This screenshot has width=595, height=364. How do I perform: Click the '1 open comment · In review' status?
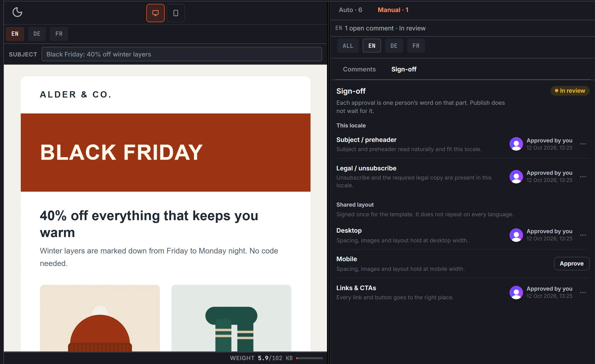pyautogui.click(x=385, y=28)
